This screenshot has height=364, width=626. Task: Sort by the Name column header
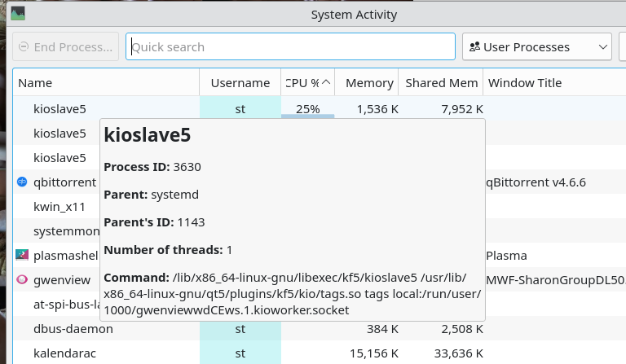click(x=106, y=83)
